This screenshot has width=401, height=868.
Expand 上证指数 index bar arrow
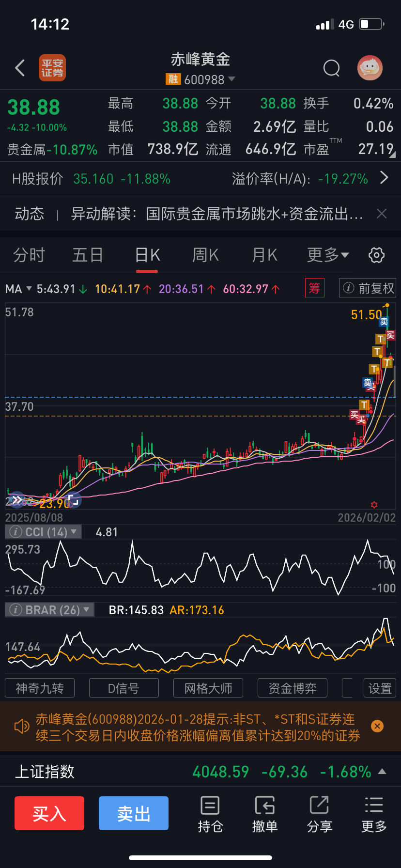pyautogui.click(x=382, y=771)
